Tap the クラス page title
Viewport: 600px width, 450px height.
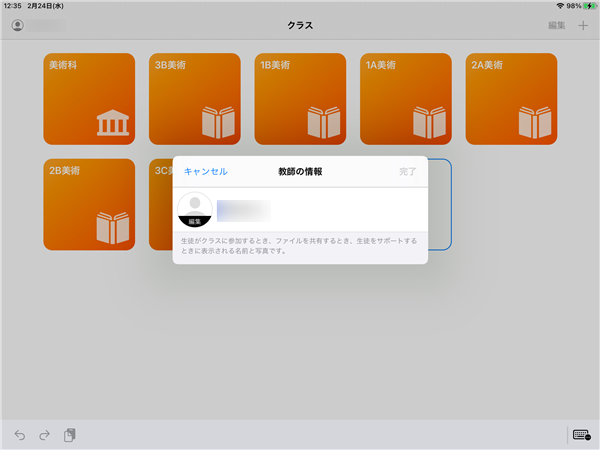click(300, 26)
